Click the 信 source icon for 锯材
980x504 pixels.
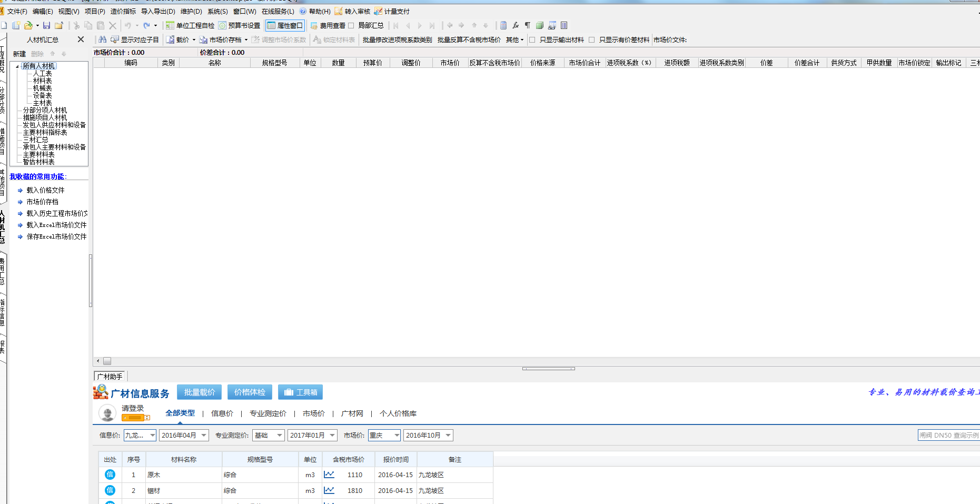(110, 490)
